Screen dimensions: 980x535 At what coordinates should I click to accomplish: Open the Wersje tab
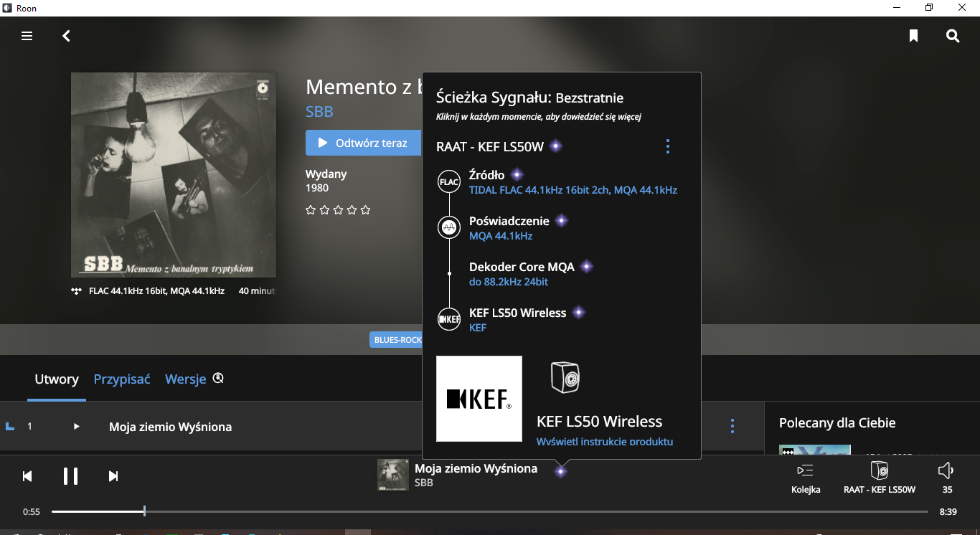[186, 379]
